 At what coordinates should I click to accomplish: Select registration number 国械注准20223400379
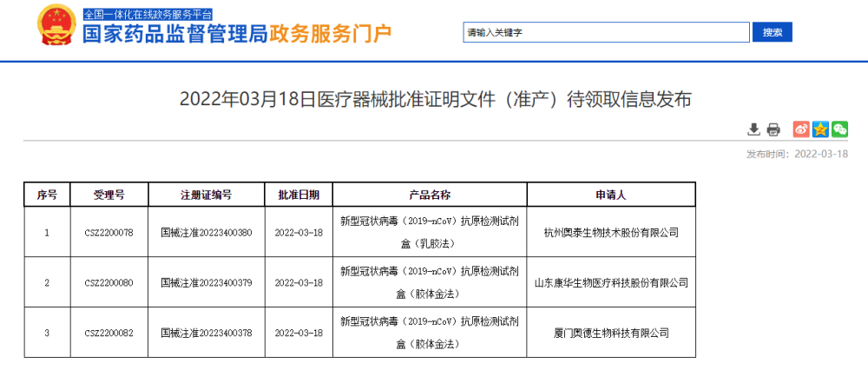click(206, 282)
